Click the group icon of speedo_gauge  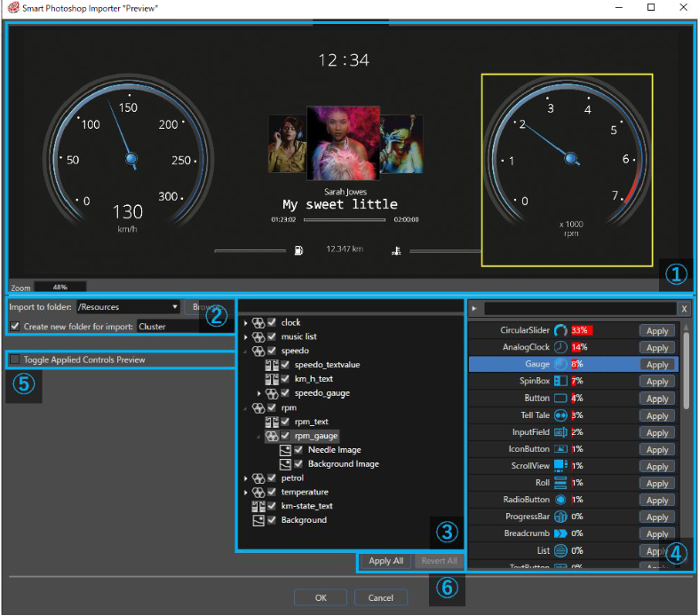tap(272, 393)
